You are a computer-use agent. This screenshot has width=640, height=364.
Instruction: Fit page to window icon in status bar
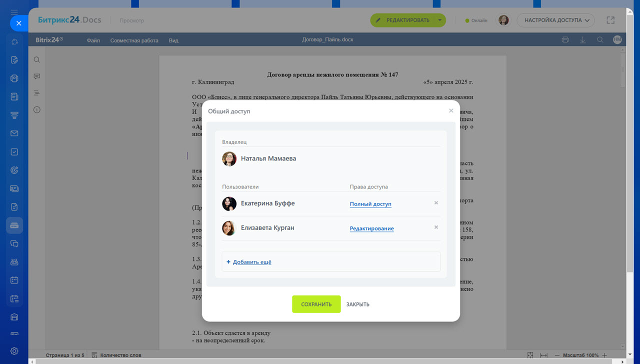[530, 355]
